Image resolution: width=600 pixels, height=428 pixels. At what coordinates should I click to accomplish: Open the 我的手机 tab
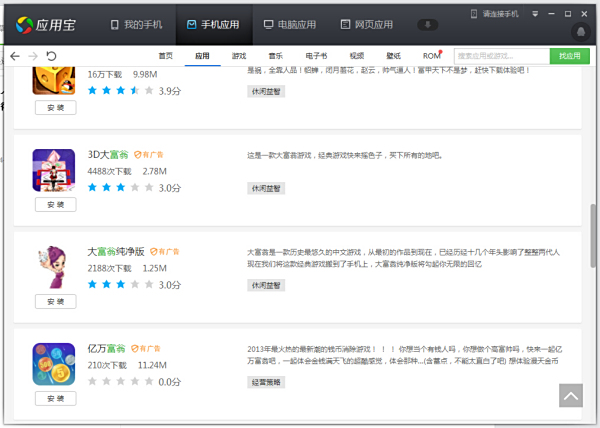(137, 25)
